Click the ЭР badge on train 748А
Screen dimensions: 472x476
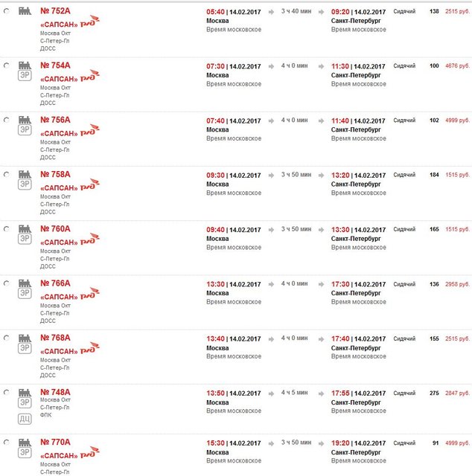click(25, 404)
